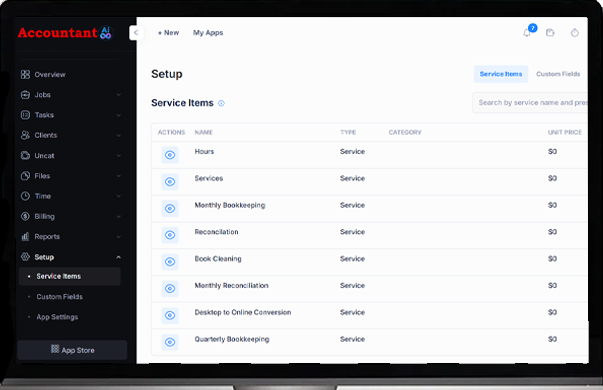Screen dimensions: 603x390
Task: Click the AccountantAI logo
Action: 65,33
